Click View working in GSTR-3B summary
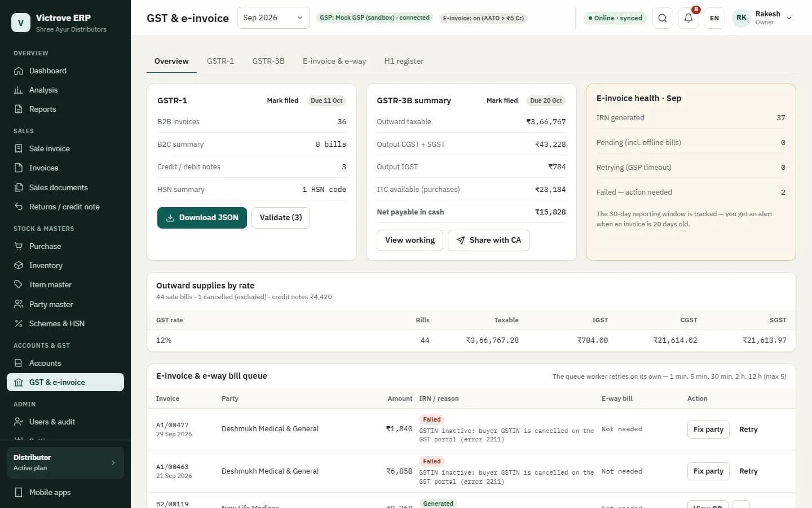 pyautogui.click(x=410, y=240)
